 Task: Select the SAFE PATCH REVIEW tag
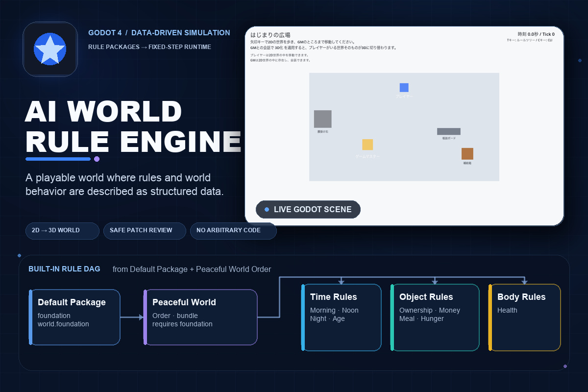click(145, 231)
